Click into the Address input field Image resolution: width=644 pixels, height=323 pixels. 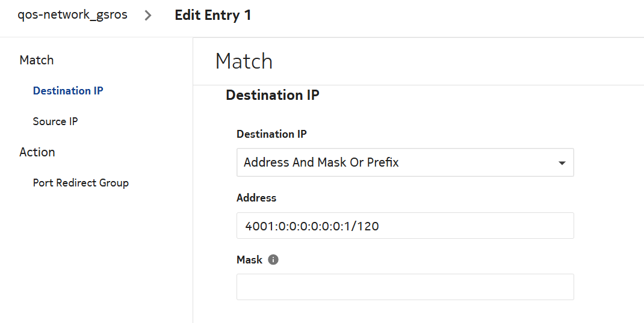(x=404, y=226)
